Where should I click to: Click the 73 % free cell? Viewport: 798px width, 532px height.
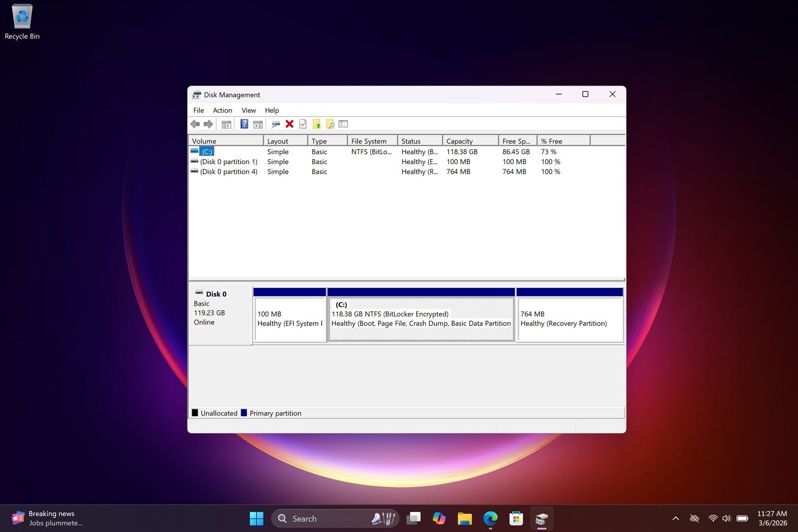tap(548, 152)
